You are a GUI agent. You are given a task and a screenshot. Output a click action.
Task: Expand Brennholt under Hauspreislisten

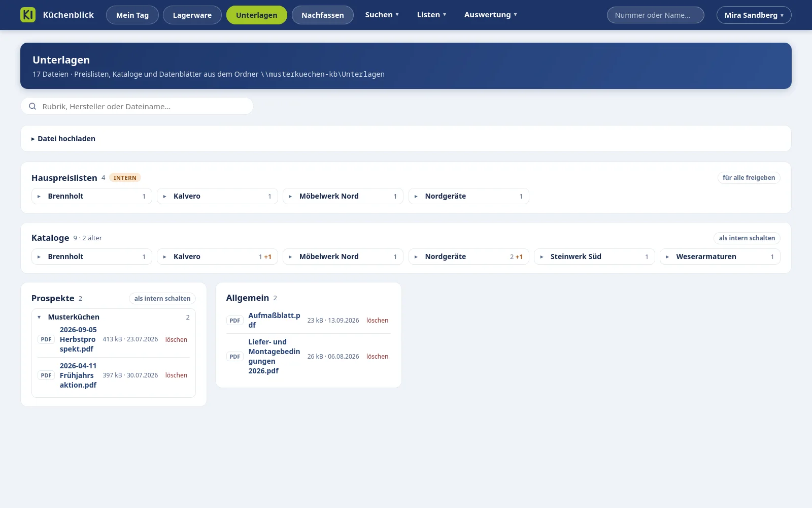click(92, 196)
